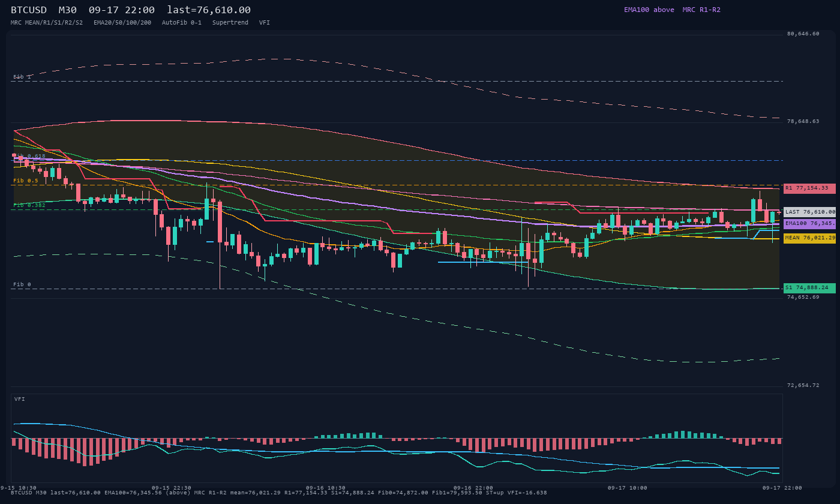The width and height of the screenshot is (840, 504).
Task: Click the last=76,610.00 value in the title
Action: 209,10
